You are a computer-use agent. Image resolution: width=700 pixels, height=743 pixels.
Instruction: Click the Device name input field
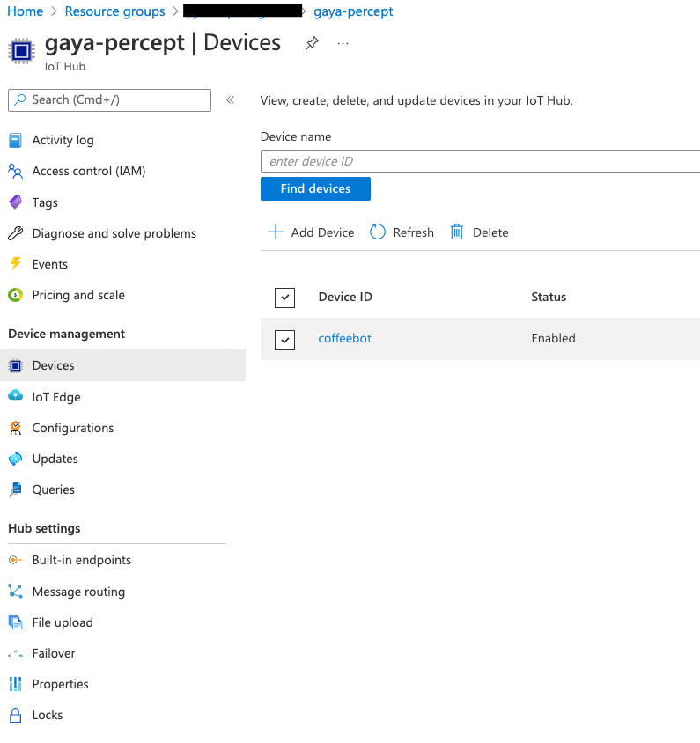(480, 161)
